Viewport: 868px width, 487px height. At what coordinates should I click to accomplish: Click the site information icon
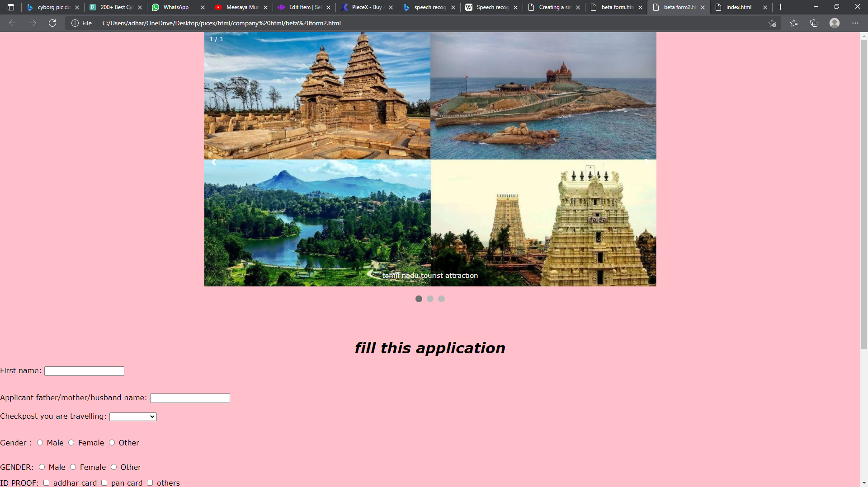tap(75, 23)
